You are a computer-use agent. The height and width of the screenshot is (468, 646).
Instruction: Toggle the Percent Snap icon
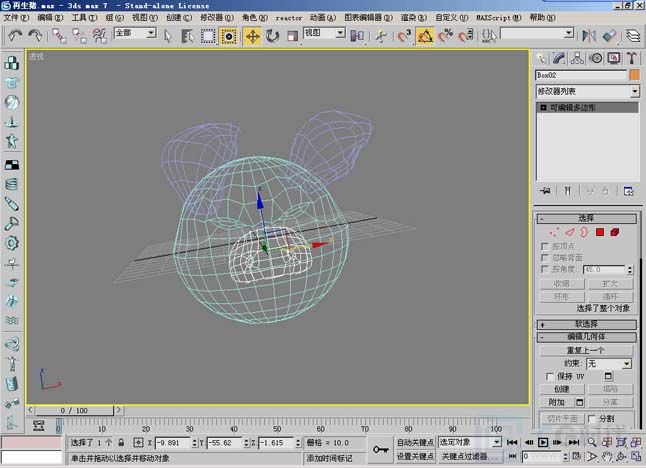(x=445, y=36)
